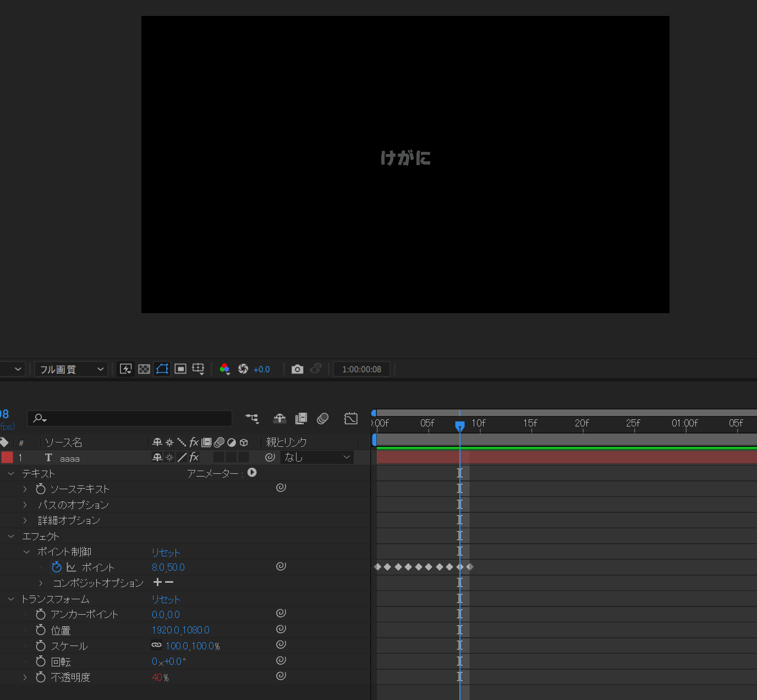The width and height of the screenshot is (757, 700).
Task: Toggle fast previews icon
Action: (x=126, y=369)
